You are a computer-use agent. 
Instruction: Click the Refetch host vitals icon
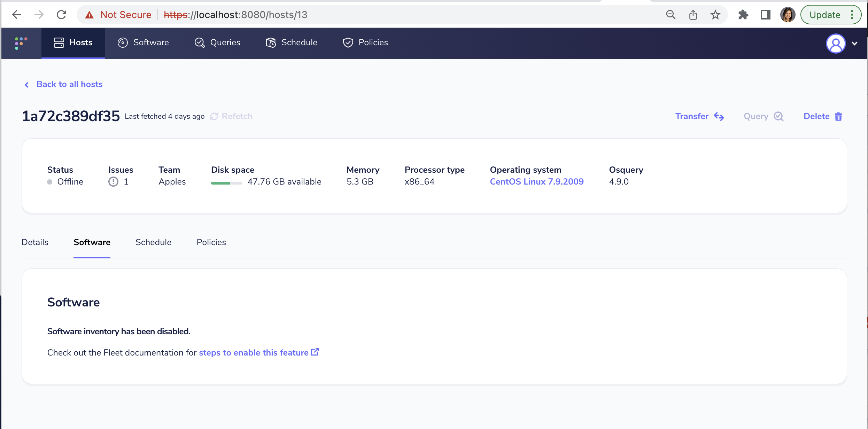[214, 116]
